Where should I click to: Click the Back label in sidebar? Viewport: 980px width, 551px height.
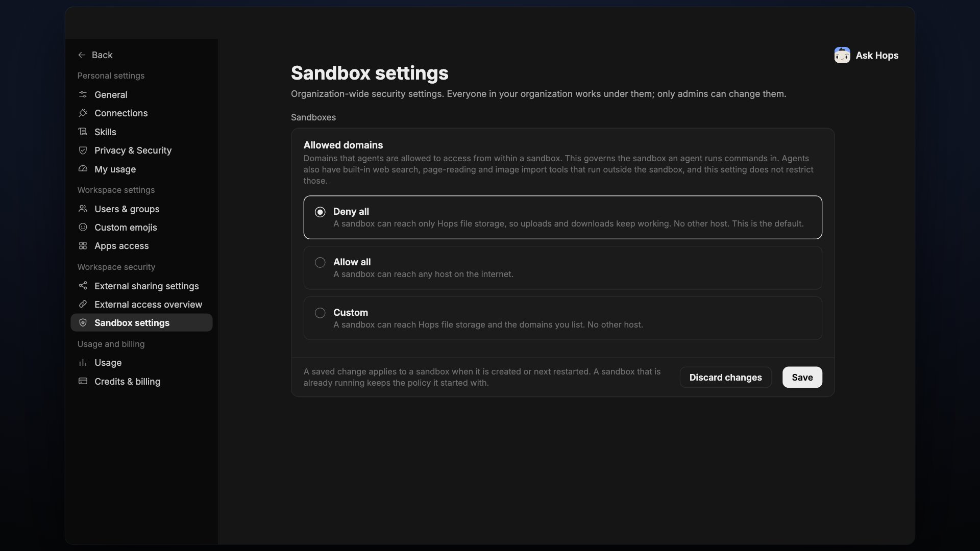pyautogui.click(x=102, y=55)
